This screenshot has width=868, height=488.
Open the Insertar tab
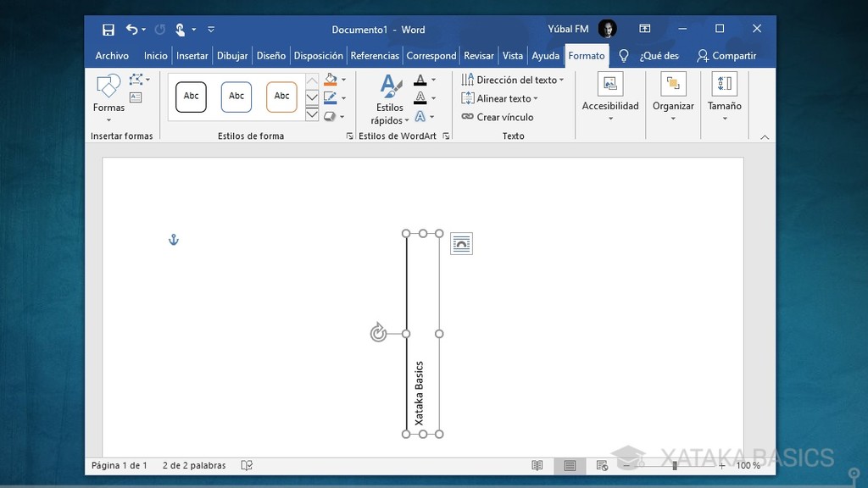[192, 56]
